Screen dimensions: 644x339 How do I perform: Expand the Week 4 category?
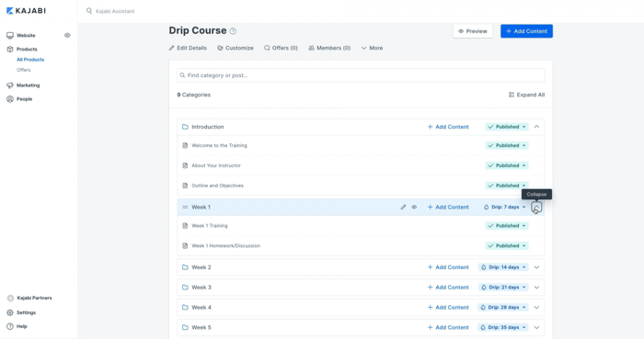[x=536, y=308]
